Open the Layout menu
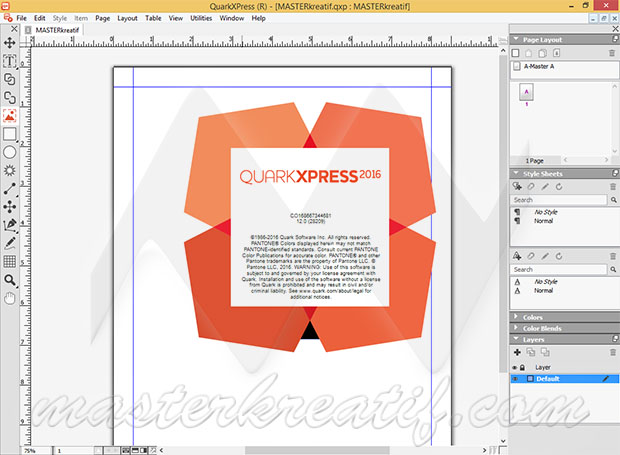The image size is (620, 455). [x=127, y=18]
